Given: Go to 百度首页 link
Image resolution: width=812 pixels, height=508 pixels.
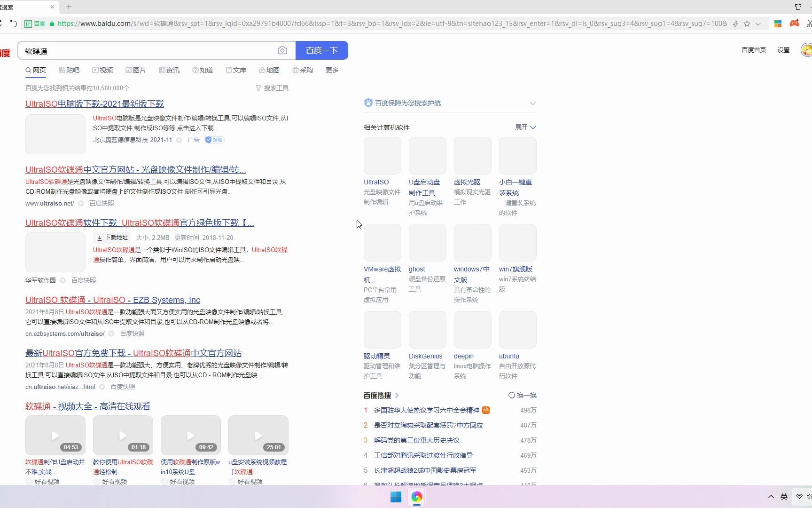Looking at the screenshot, I should coord(754,50).
